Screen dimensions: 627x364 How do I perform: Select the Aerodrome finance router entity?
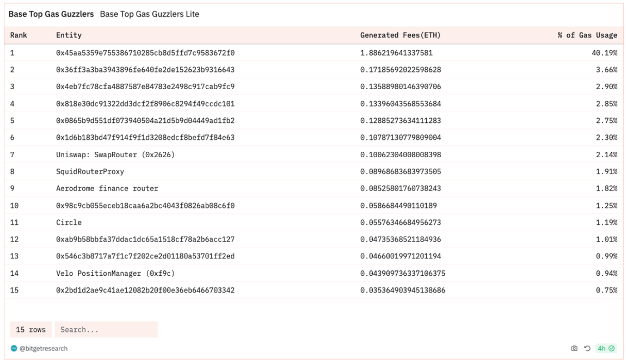[107, 188]
